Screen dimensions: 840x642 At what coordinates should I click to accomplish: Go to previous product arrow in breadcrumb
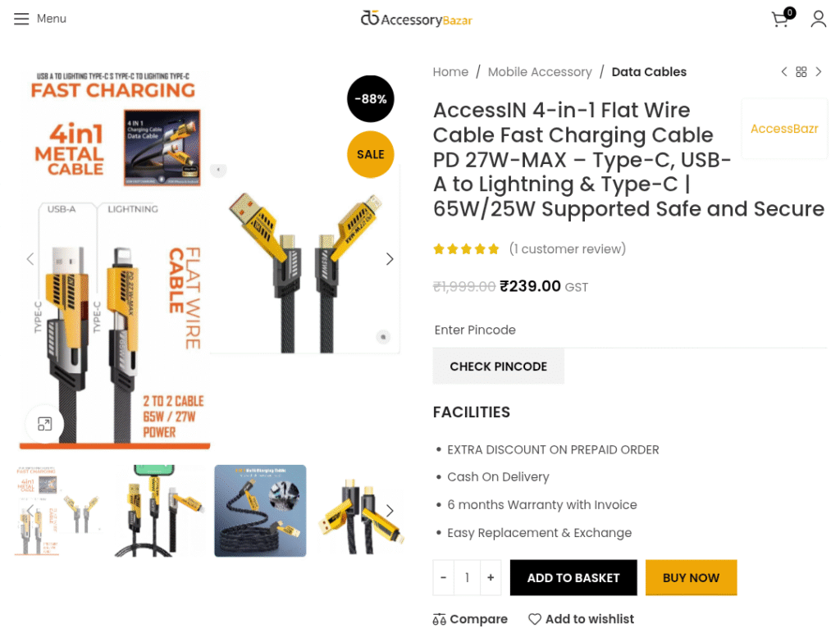pyautogui.click(x=784, y=72)
